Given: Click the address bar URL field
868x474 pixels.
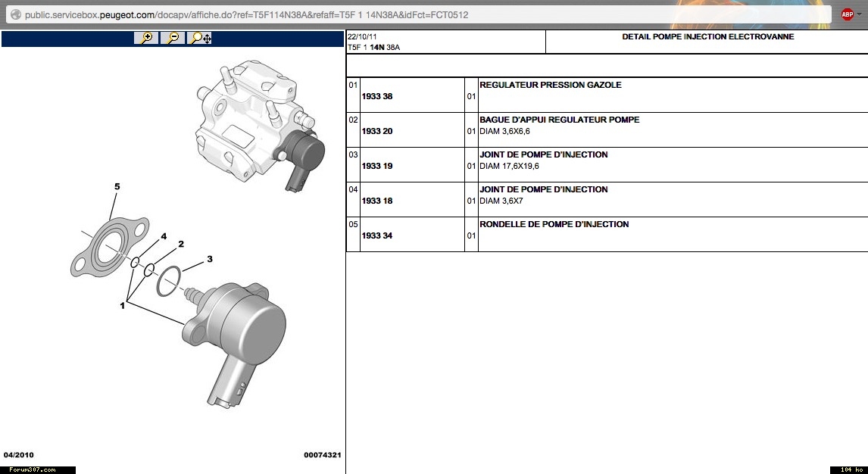Looking at the screenshot, I should [418, 15].
